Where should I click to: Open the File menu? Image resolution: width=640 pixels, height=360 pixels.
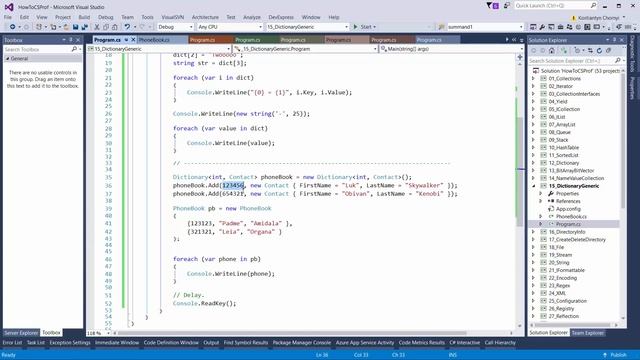tap(8, 17)
